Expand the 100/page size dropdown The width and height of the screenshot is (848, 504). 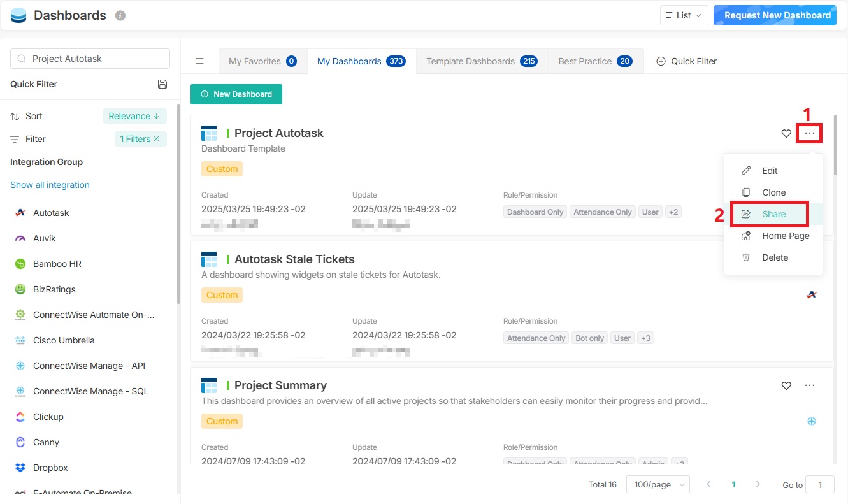[658, 484]
